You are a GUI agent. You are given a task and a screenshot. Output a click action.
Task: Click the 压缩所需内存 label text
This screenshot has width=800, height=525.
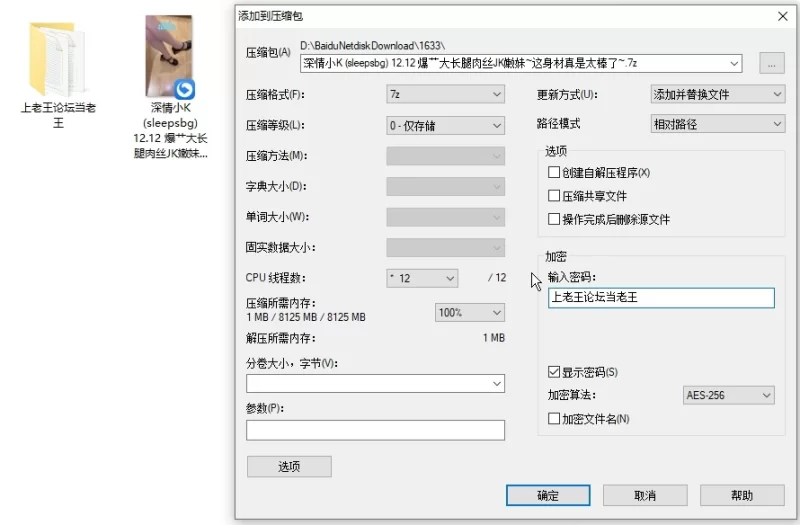click(x=281, y=303)
